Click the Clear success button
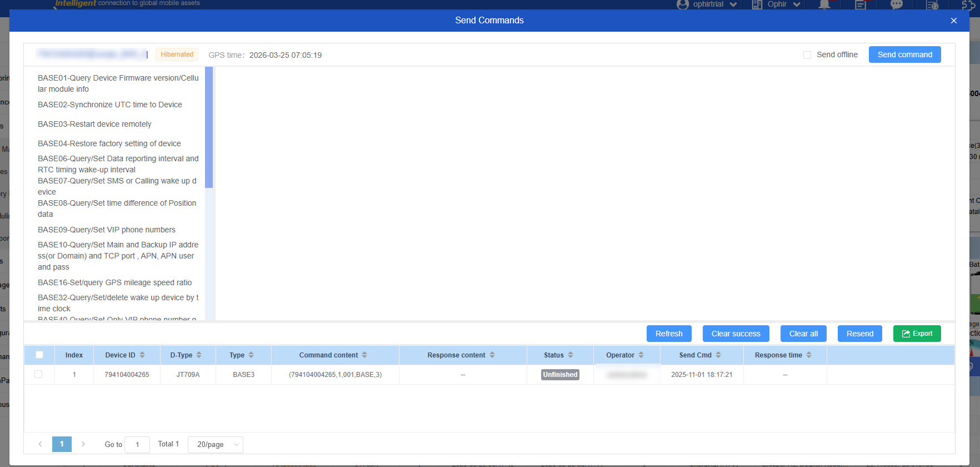Viewport: 980px width, 467px height. (736, 334)
